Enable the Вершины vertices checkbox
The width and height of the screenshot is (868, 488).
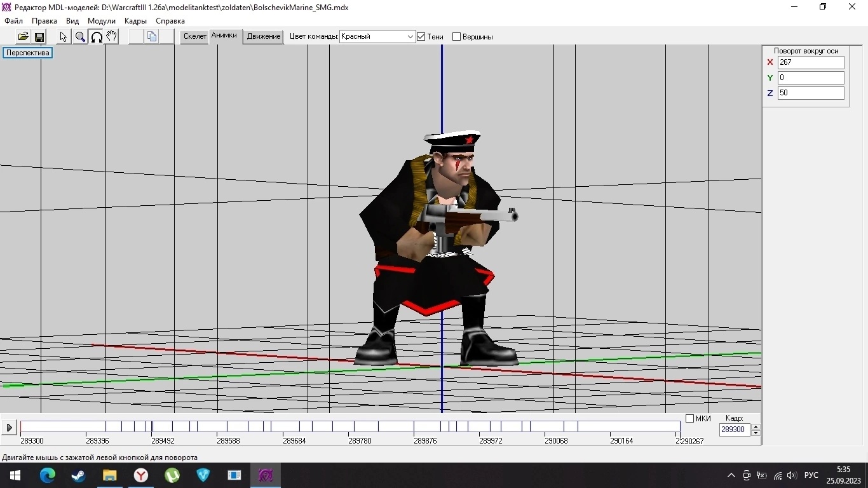pos(456,37)
